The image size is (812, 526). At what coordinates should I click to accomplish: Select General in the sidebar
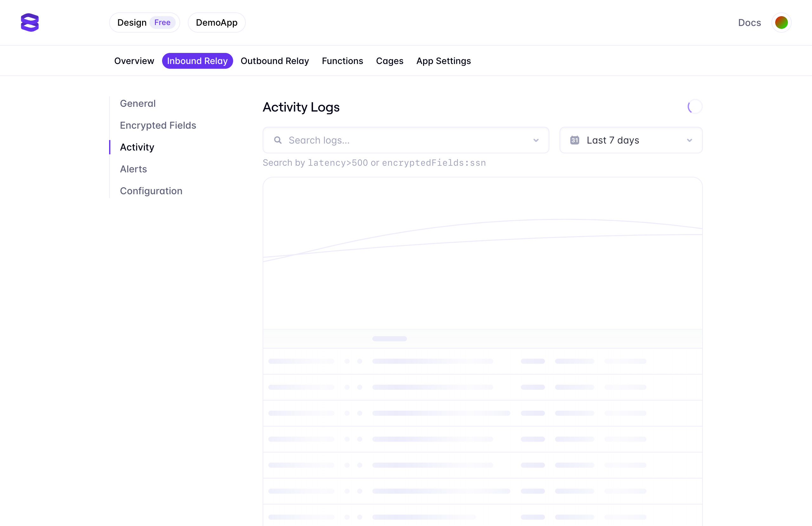[137, 103]
